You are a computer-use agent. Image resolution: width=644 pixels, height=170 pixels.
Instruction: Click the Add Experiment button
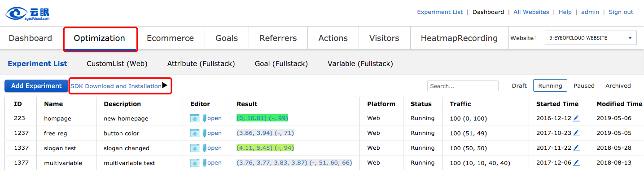coord(36,86)
